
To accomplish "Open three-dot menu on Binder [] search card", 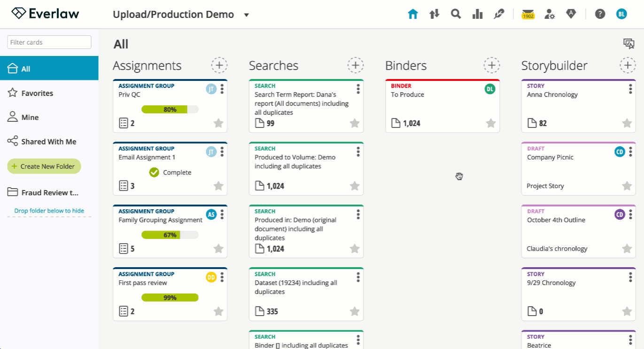I will tap(358, 340).
